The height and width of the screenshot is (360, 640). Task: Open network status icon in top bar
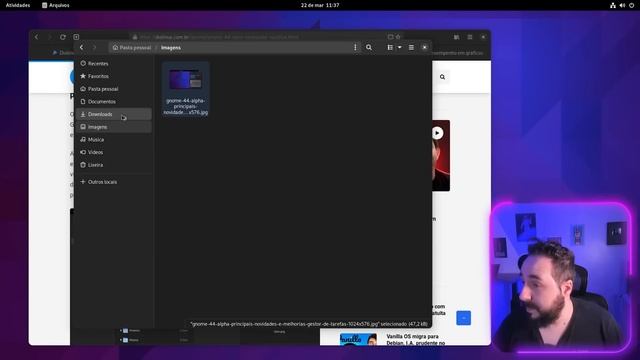click(x=613, y=5)
